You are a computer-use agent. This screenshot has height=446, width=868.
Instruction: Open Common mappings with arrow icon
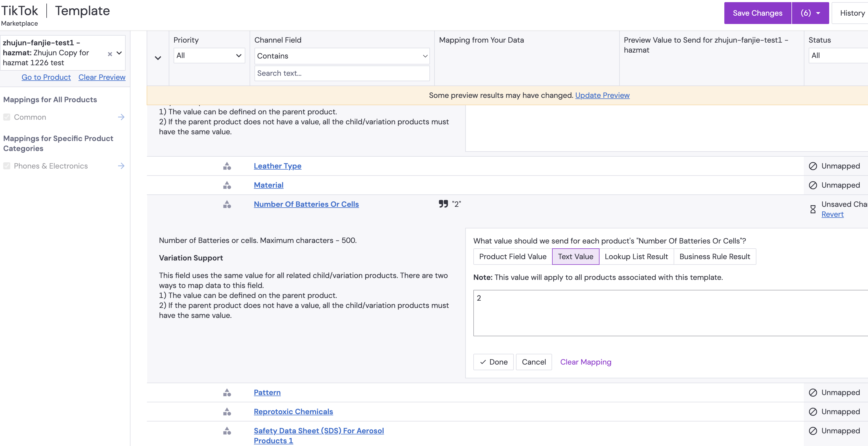(x=121, y=117)
